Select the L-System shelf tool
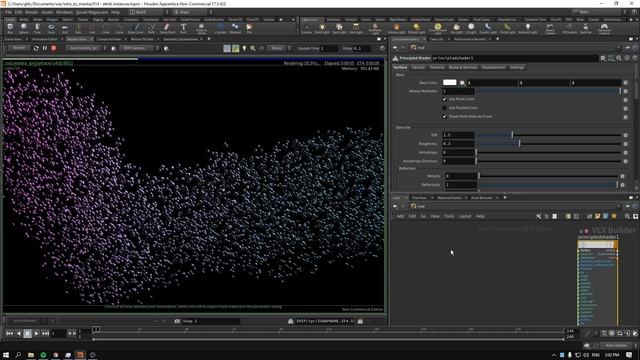The image size is (640, 360). point(220,28)
